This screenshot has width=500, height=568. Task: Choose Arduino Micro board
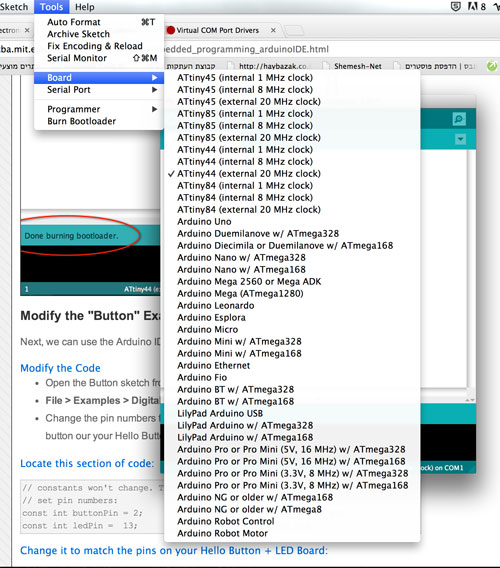[292, 329]
